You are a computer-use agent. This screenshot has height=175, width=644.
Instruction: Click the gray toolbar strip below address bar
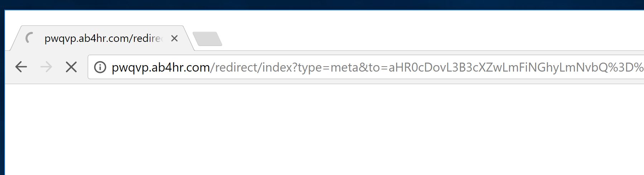(322, 82)
